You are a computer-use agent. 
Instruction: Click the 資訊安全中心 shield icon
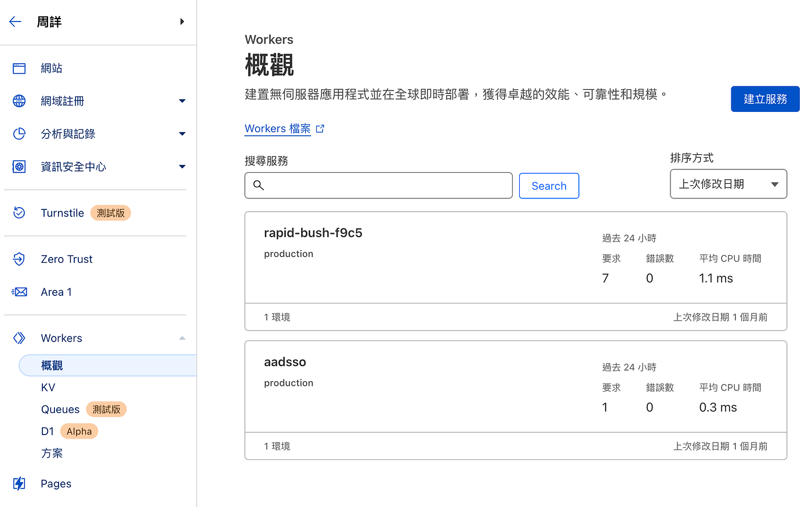[19, 167]
